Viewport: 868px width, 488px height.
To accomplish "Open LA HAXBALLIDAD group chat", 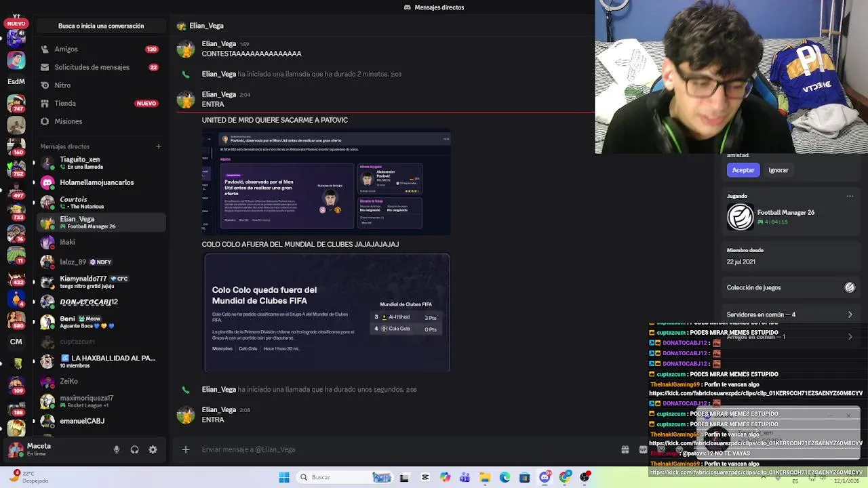I will (100, 361).
